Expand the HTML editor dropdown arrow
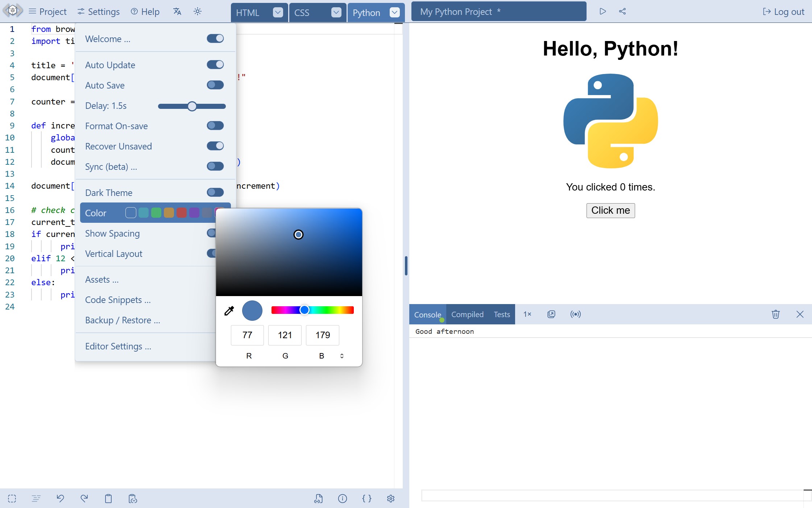812x508 pixels. (278, 13)
